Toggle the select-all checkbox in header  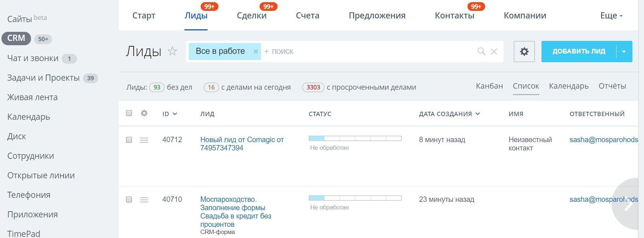click(x=129, y=113)
